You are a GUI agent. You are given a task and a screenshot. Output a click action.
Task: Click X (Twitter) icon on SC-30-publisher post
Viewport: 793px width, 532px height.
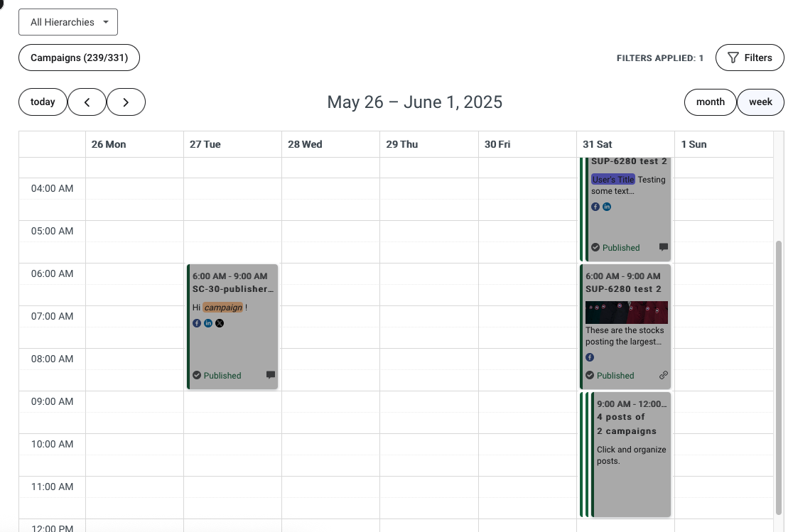[x=220, y=323]
